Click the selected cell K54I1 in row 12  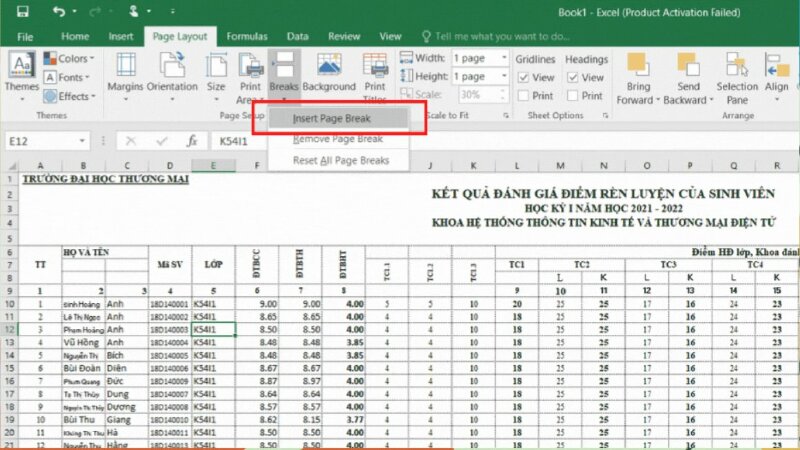(x=213, y=330)
